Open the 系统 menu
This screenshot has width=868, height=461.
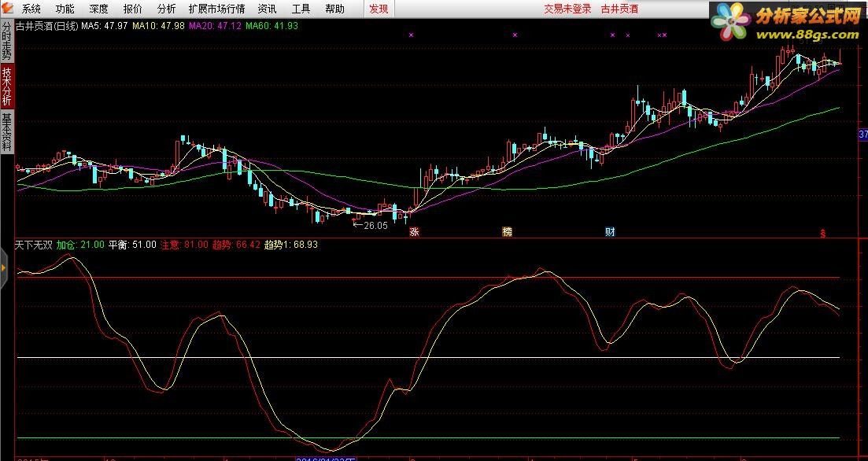(x=31, y=9)
